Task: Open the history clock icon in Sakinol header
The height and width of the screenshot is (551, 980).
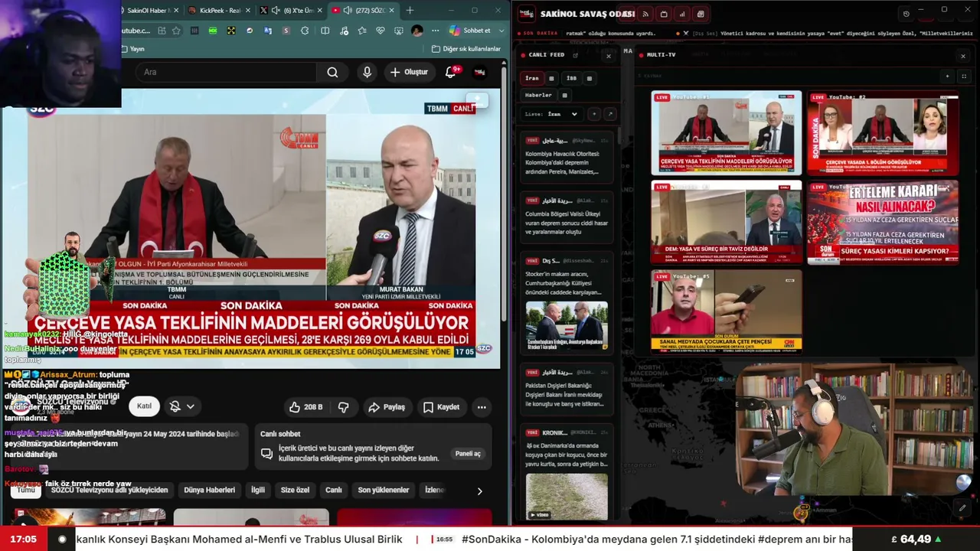Action: [x=906, y=14]
